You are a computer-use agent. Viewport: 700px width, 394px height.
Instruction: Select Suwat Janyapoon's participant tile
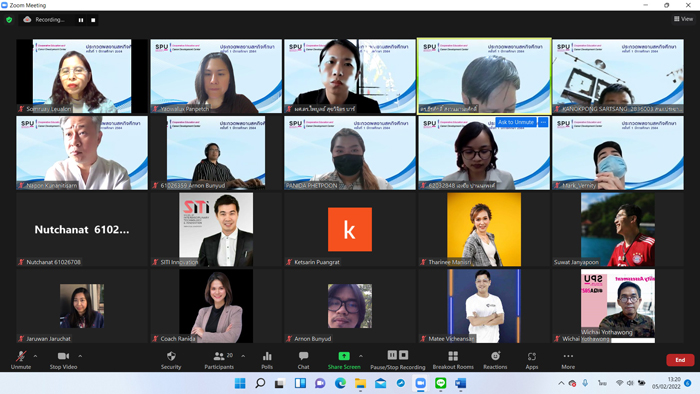[x=618, y=229]
